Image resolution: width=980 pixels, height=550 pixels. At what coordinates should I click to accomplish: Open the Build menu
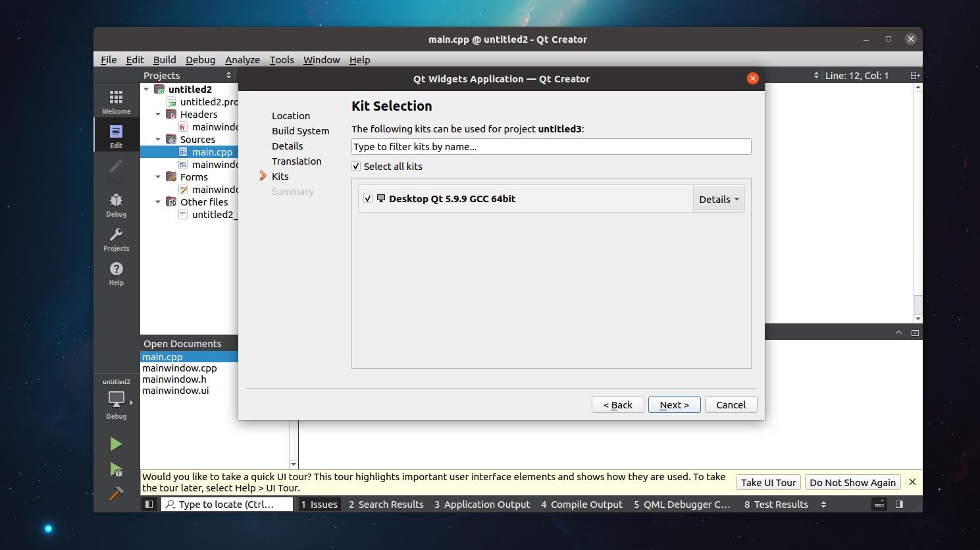tap(165, 59)
